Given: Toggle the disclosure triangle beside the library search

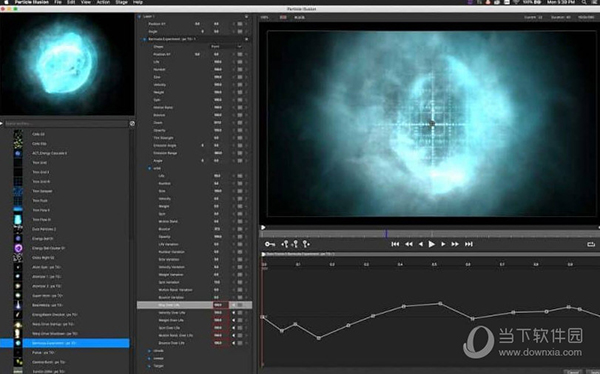Looking at the screenshot, I should [2, 124].
